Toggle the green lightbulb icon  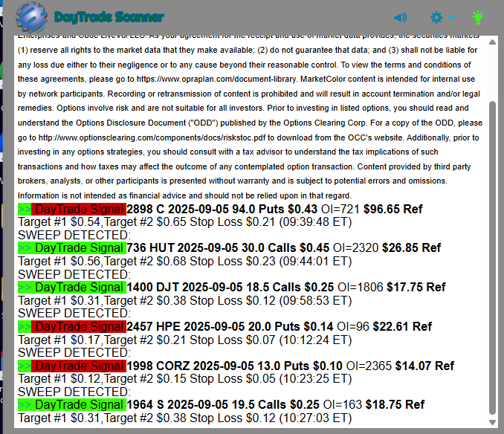coord(478,17)
